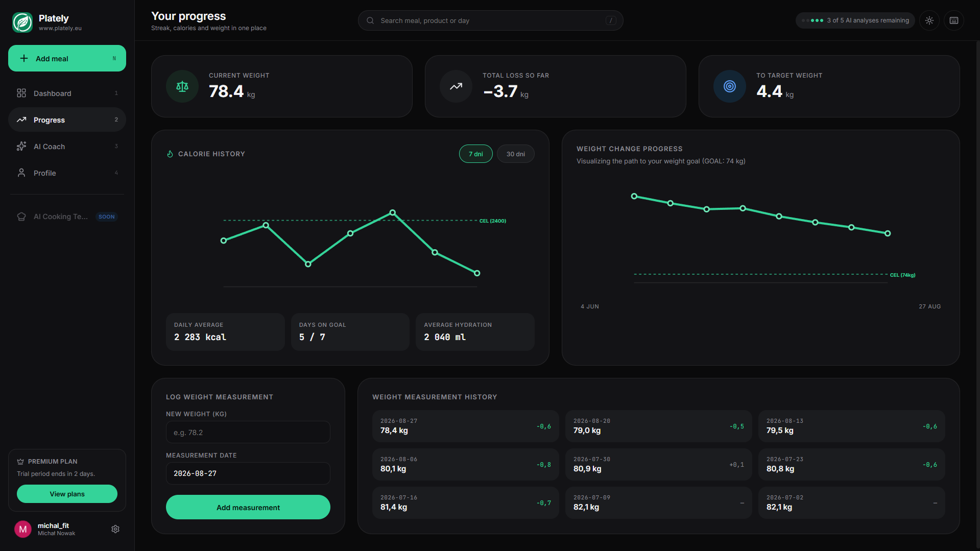Click the Profile person icon

(x=21, y=173)
